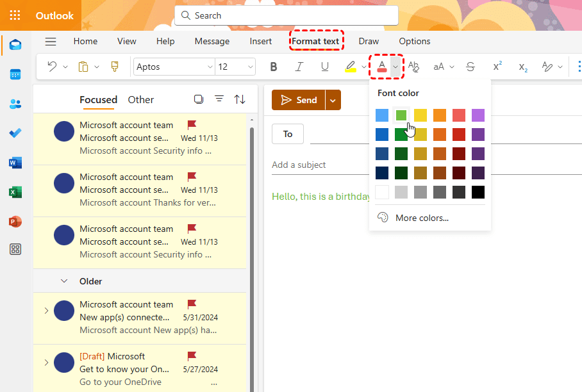Open the Calendar icon in left sidebar
The width and height of the screenshot is (582, 392).
tap(15, 74)
